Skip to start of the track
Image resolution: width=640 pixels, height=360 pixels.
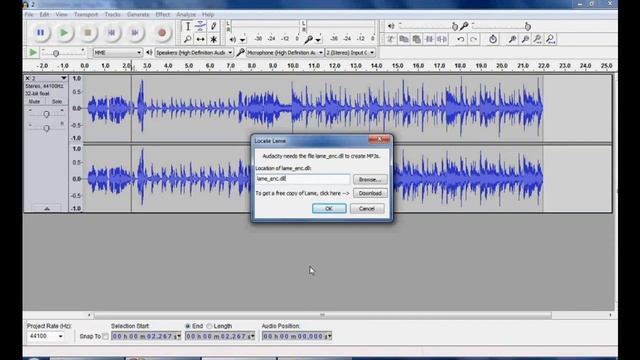point(111,33)
